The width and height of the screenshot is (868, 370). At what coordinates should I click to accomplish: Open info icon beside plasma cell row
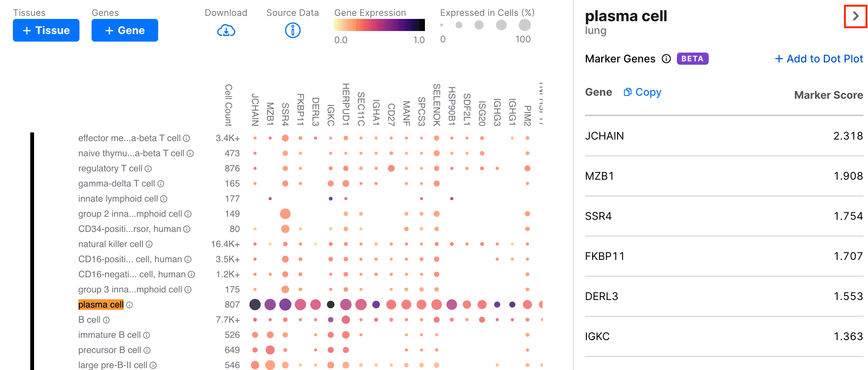(129, 305)
